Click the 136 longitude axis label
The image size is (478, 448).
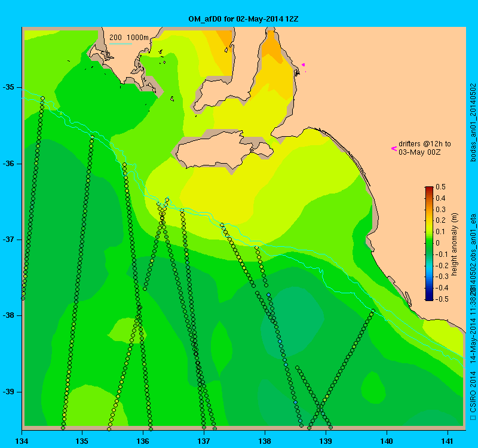click(x=143, y=441)
